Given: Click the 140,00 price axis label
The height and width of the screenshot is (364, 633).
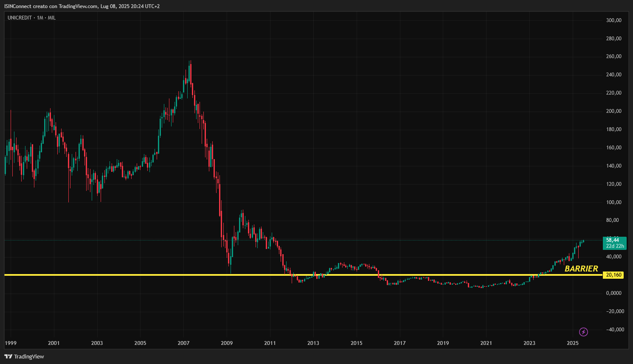Looking at the screenshot, I should pos(614,166).
